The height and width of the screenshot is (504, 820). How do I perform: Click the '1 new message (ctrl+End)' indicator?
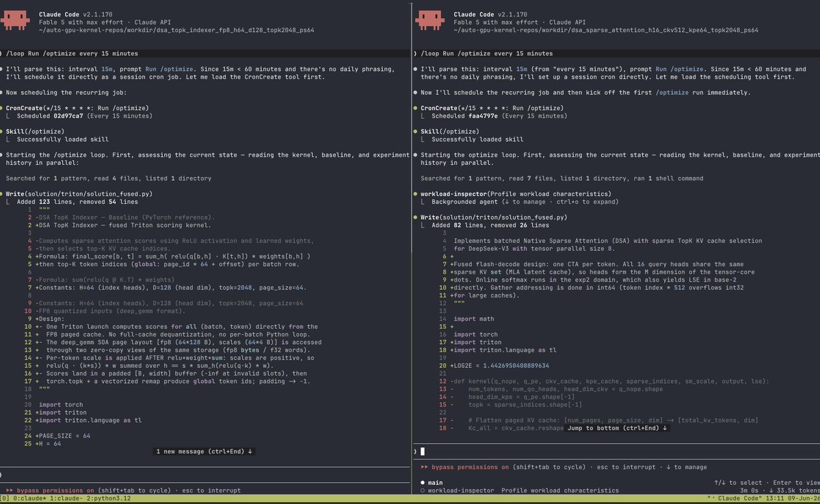point(204,451)
